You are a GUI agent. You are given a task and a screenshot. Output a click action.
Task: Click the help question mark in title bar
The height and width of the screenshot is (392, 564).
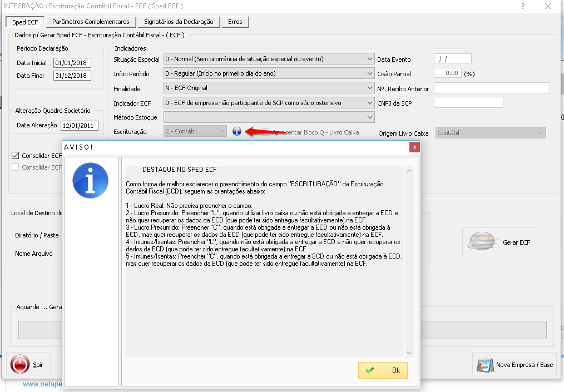(x=522, y=6)
